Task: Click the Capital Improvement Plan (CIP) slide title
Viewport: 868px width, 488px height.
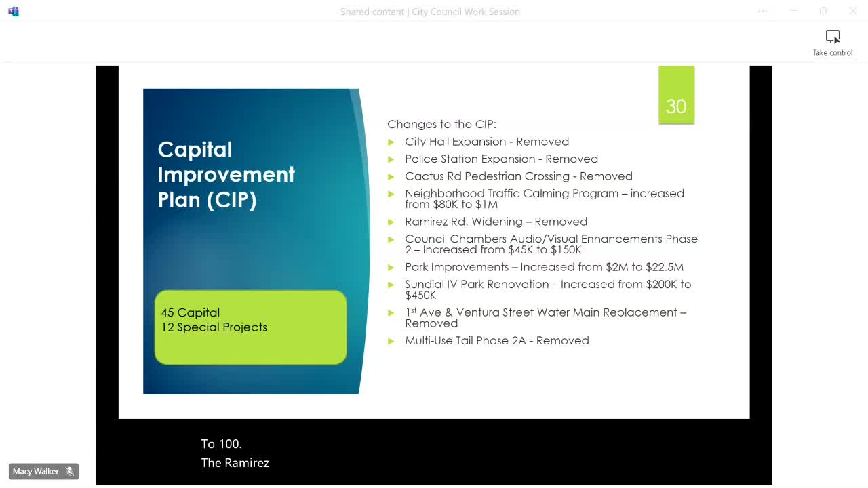Action: [x=226, y=174]
